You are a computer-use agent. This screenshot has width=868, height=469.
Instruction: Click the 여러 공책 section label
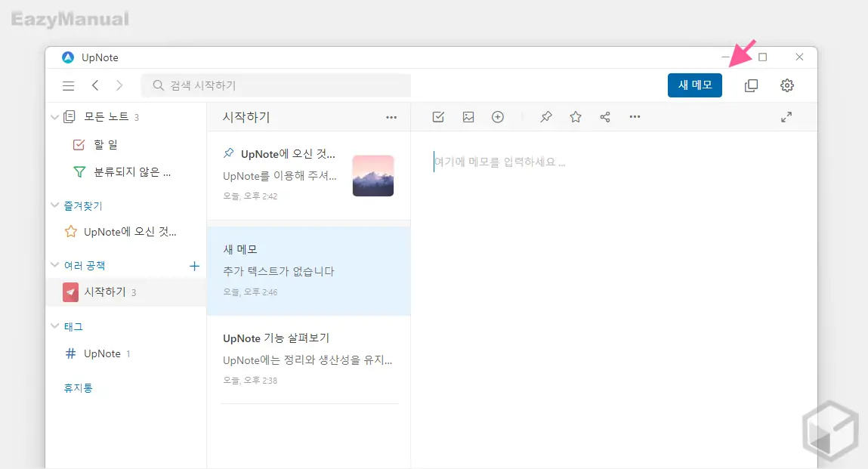tap(85, 265)
